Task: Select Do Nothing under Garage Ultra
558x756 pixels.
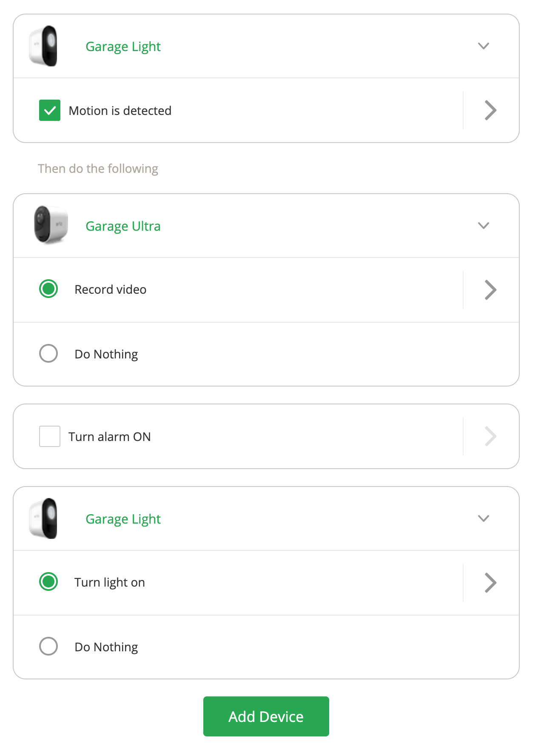Action: [48, 354]
